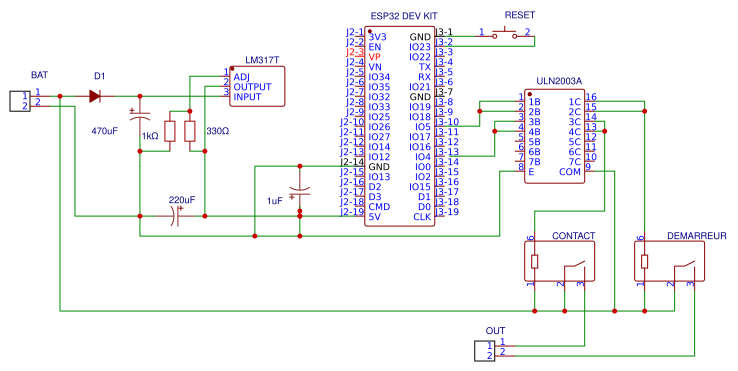Select the 330Ω resistor symbol
This screenshot has width=738, height=371.
[x=190, y=131]
